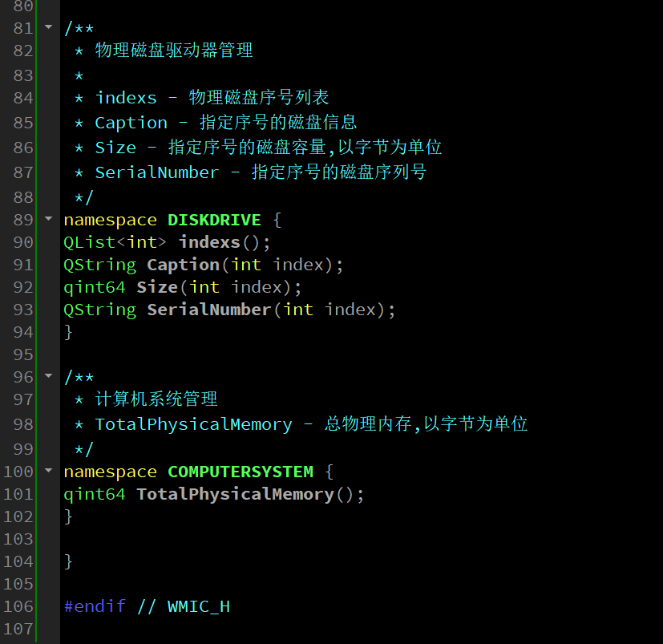Click the #endif preprocessor directive
This screenshot has height=644, width=663.
95,606
